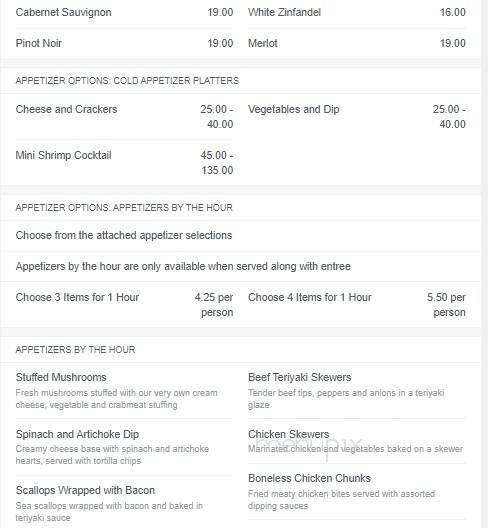Click the Beef Teriyaki Skewers title

(x=299, y=377)
